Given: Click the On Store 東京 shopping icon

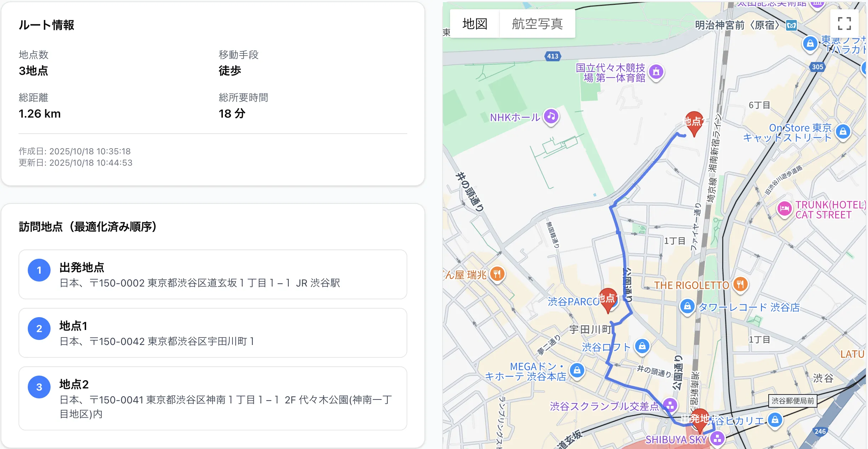Looking at the screenshot, I should (843, 132).
